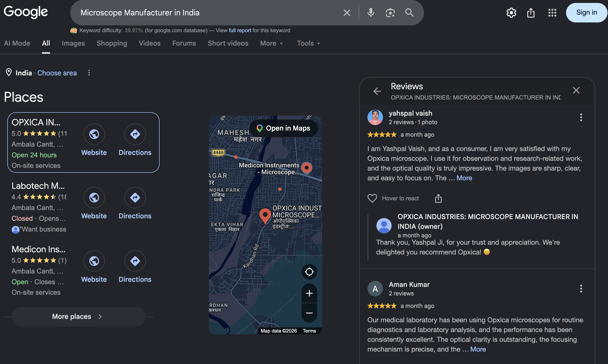
Task: Click the Choose area link
Action: click(x=57, y=73)
